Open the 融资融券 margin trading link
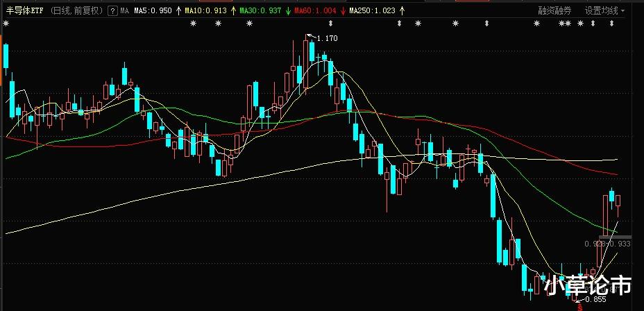The height and width of the screenshot is (311, 644). point(555,11)
